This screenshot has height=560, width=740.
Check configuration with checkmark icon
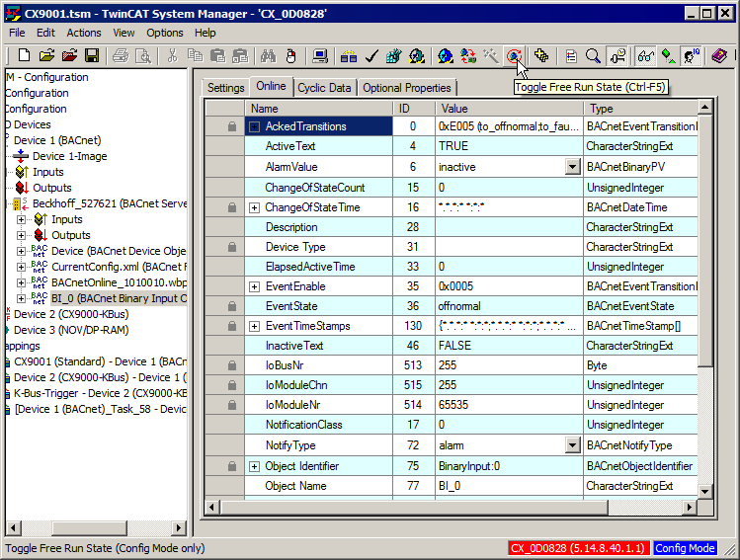click(371, 56)
